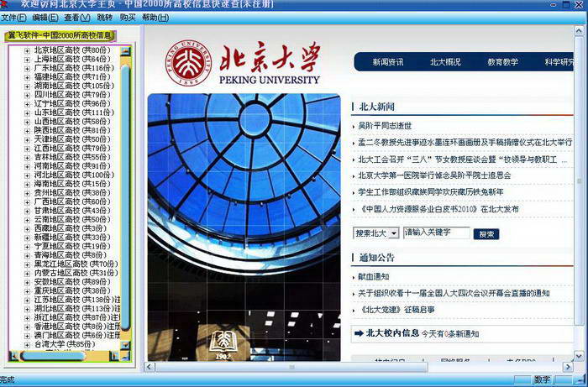Open news about 孟二冬教授 连环画册捐赠仪式
The width and height of the screenshot is (588, 387).
[x=465, y=143]
